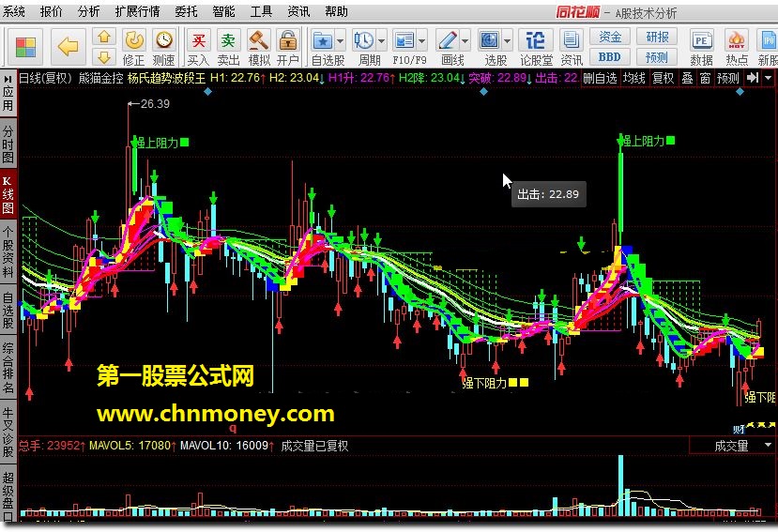Switch to the 应用 side tab

coord(8,92)
